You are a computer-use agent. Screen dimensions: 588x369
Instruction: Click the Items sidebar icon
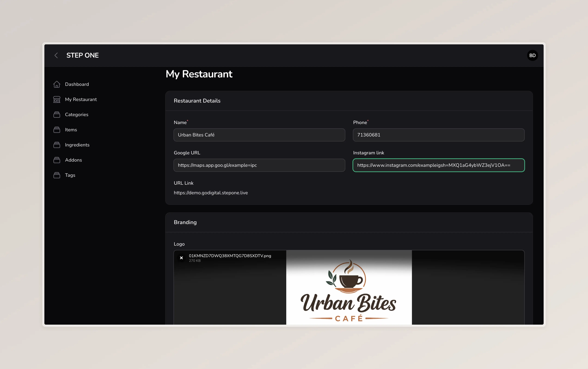[x=57, y=130]
